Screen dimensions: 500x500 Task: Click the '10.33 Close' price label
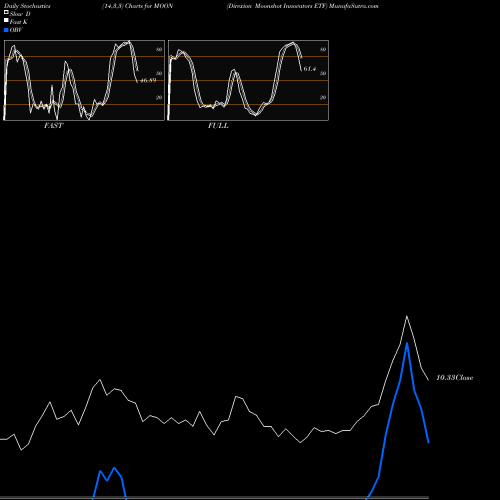455,378
